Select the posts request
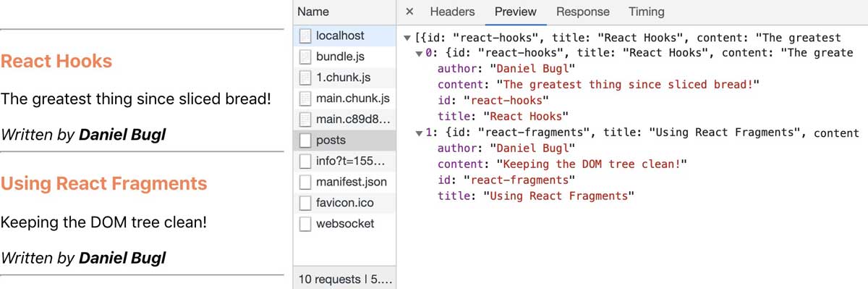868x289 pixels. (x=345, y=140)
